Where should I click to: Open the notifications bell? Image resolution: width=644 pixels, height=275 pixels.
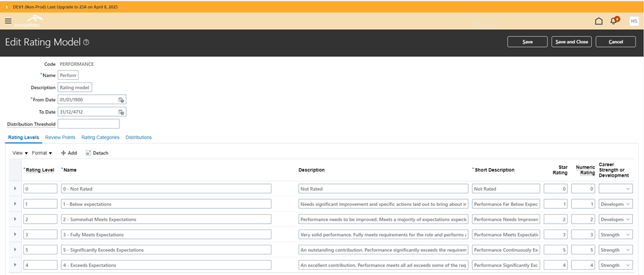(x=614, y=20)
